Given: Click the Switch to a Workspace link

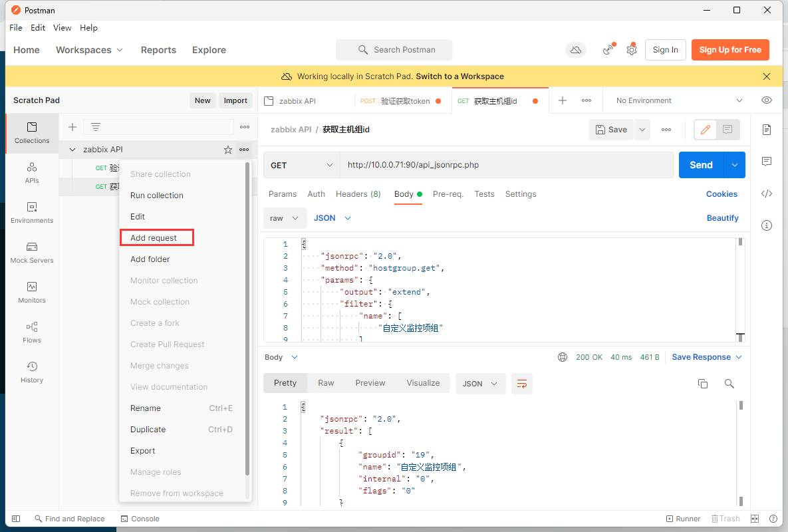Looking at the screenshot, I should [460, 76].
